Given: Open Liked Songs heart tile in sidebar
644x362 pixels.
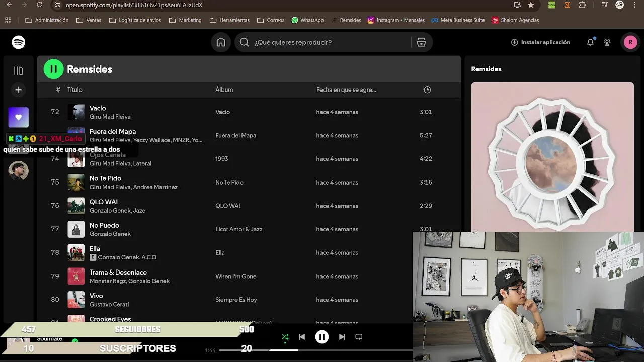Looking at the screenshot, I should (x=19, y=117).
